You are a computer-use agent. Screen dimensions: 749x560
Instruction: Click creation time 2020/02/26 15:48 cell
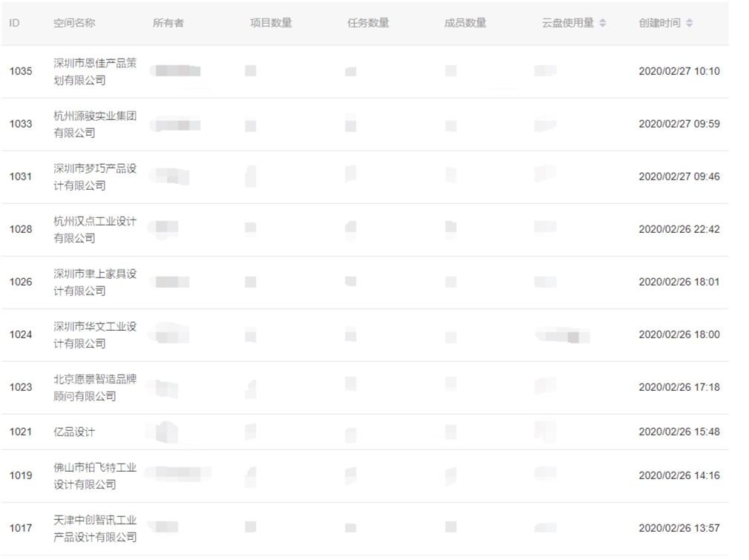pos(679,432)
